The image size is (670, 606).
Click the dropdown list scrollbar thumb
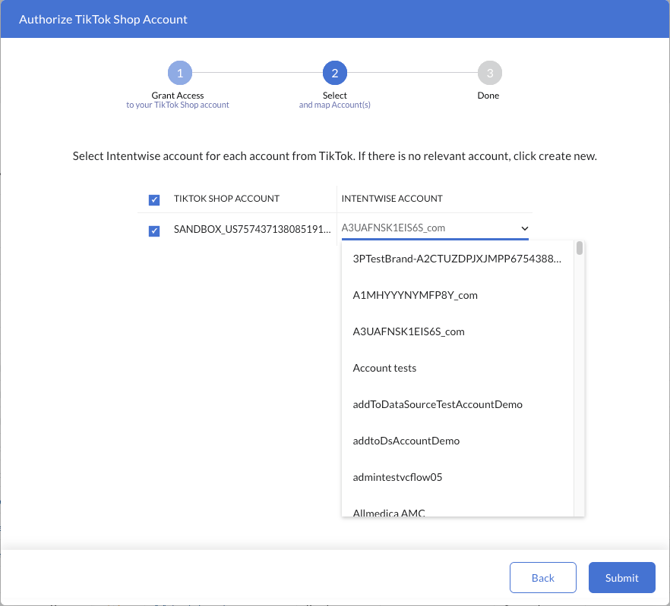coord(579,248)
